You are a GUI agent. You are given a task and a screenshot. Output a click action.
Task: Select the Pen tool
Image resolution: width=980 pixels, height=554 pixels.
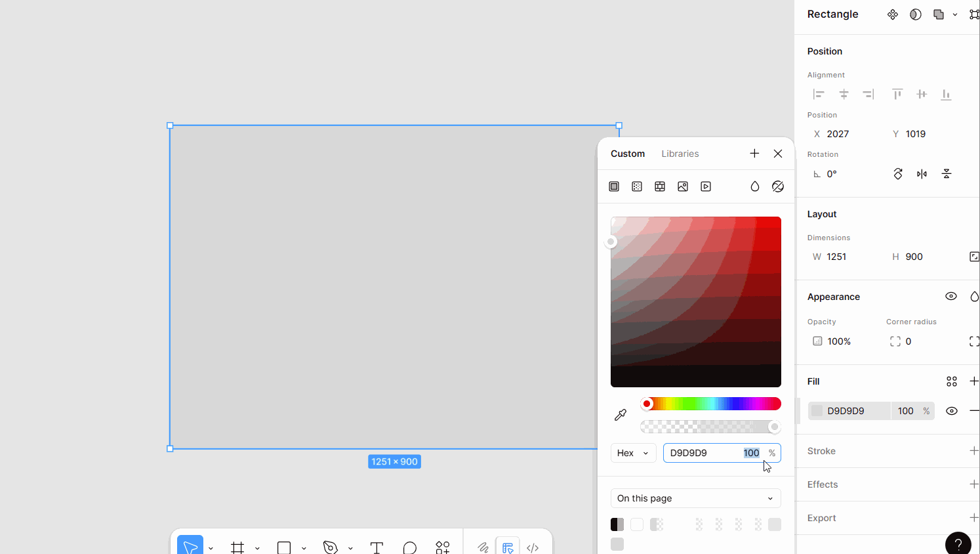[x=331, y=547]
